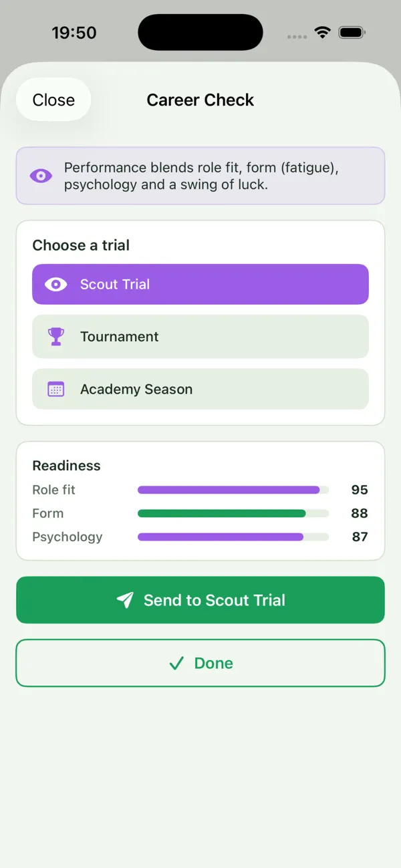This screenshot has height=868, width=401.
Task: Click the paper plane send icon
Action: (x=125, y=600)
